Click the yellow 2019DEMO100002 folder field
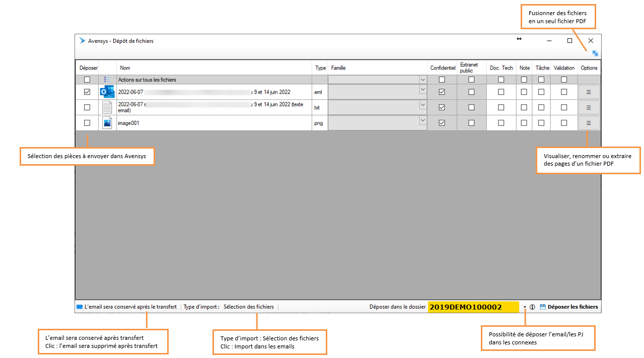Image resolution: width=644 pixels, height=358 pixels. 473,307
